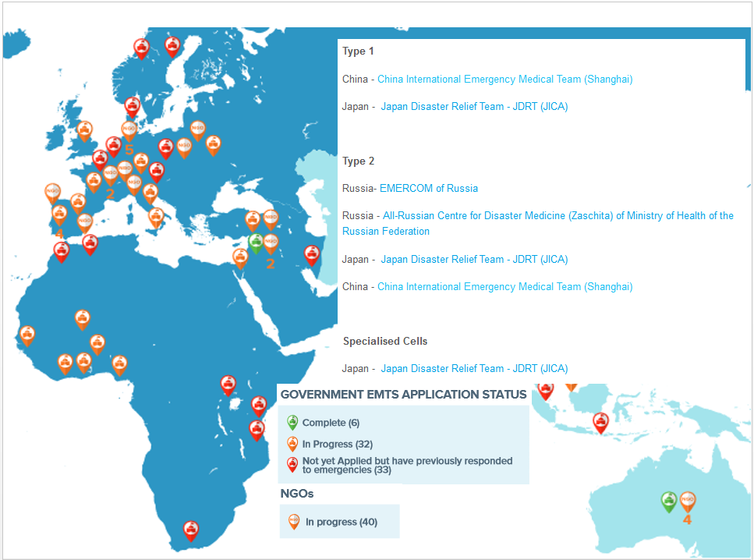The image size is (754, 560).
Task: Open Type 2 China International Emergency Medical Team link
Action: pyautogui.click(x=505, y=287)
